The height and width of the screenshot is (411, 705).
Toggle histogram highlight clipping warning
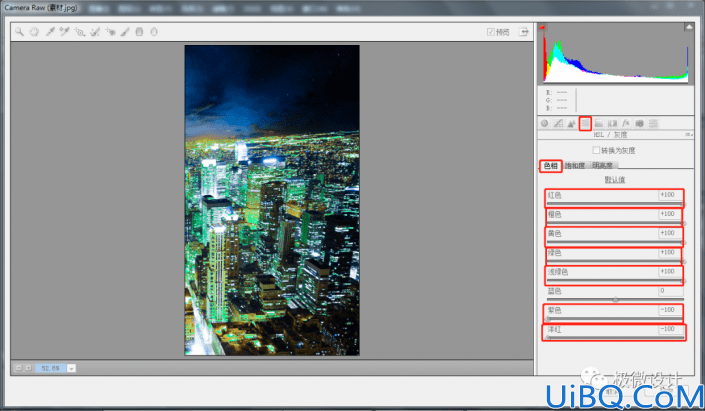(x=689, y=27)
